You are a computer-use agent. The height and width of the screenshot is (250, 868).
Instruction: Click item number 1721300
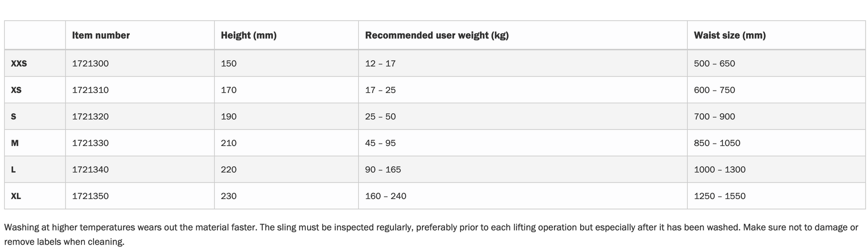[x=90, y=64]
